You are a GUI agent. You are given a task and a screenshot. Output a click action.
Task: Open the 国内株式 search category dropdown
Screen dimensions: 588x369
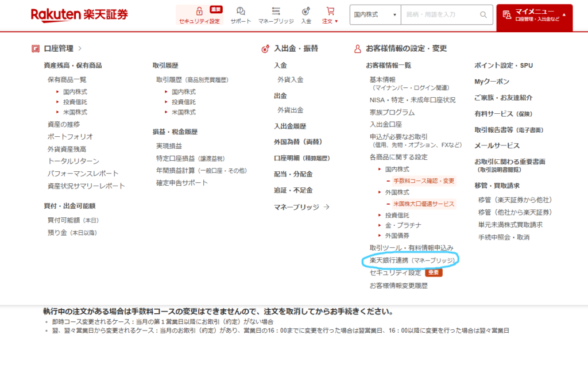(x=375, y=14)
